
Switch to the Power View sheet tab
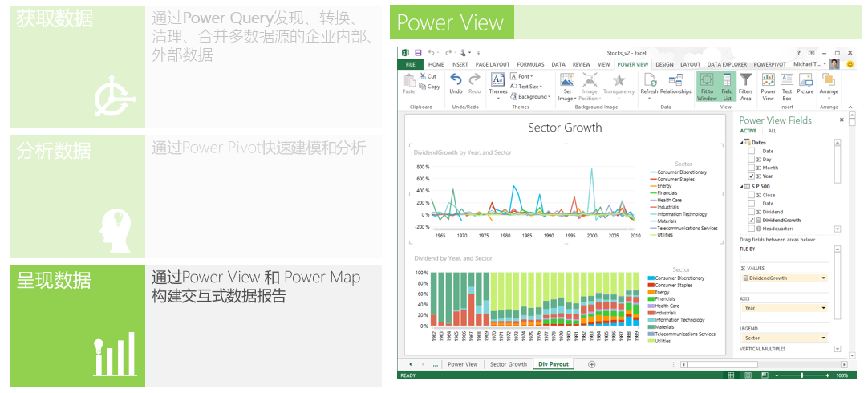(x=462, y=364)
